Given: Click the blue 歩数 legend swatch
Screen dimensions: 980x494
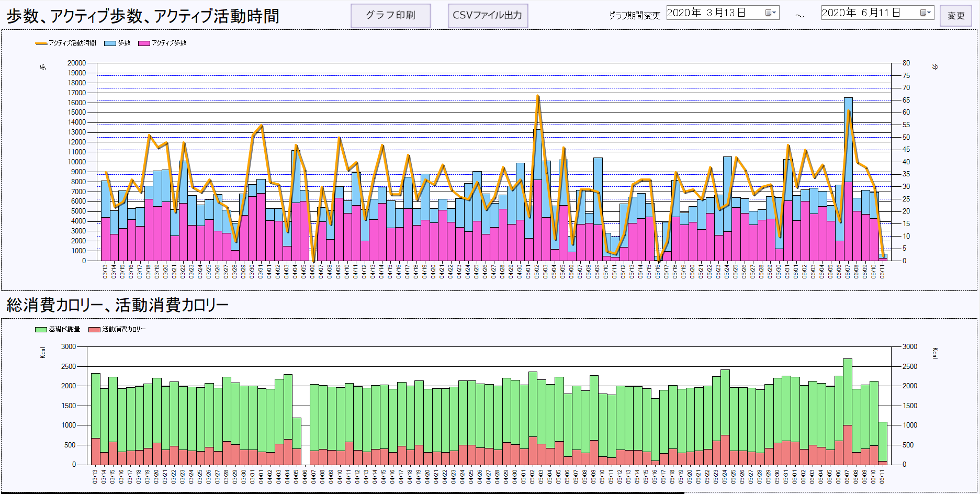Looking at the screenshot, I should coord(110,43).
